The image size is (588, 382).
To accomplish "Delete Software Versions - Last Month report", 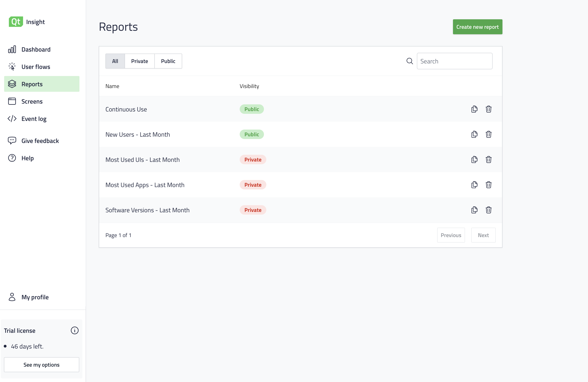I will 488,210.
